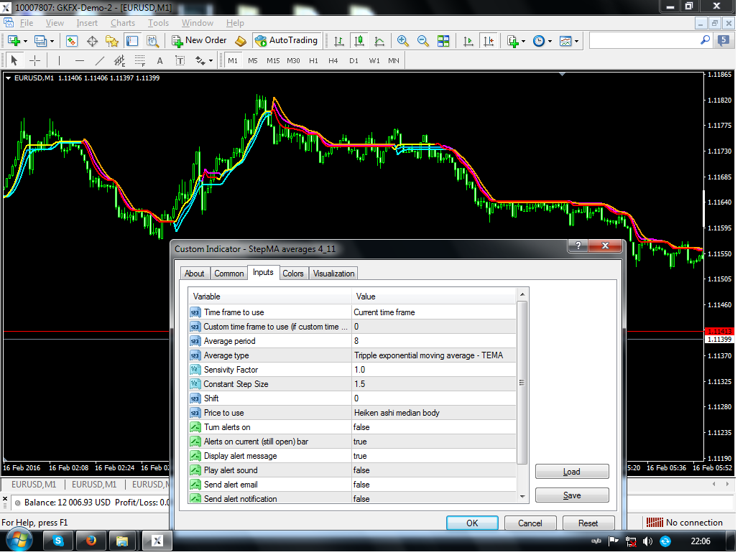Switch to H4 timeframe
Screen dimensions: 753x560
click(333, 60)
